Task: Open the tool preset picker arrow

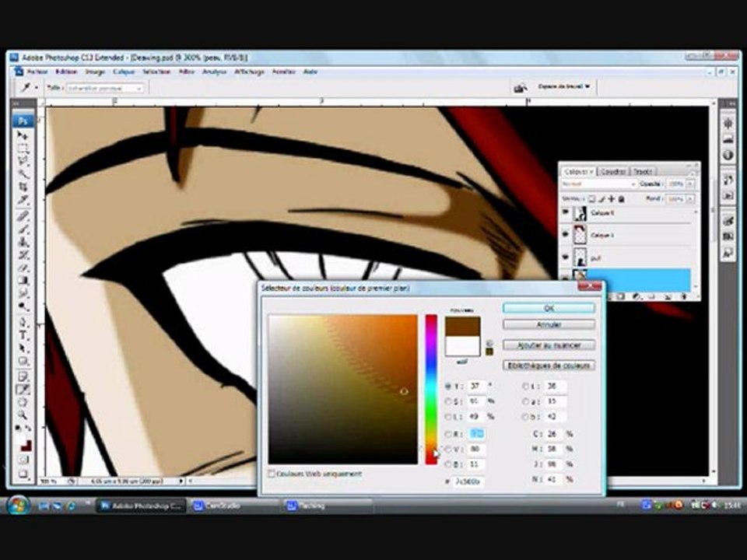Action: click(x=37, y=88)
